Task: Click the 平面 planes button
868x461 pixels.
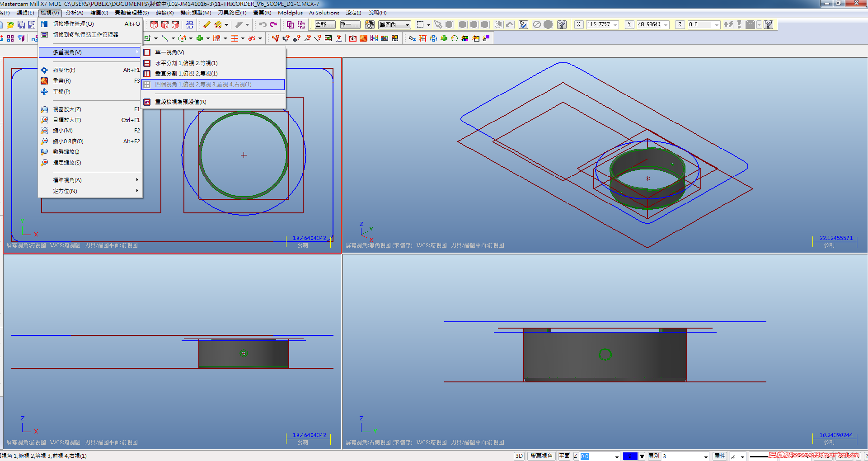Action: tap(564, 456)
